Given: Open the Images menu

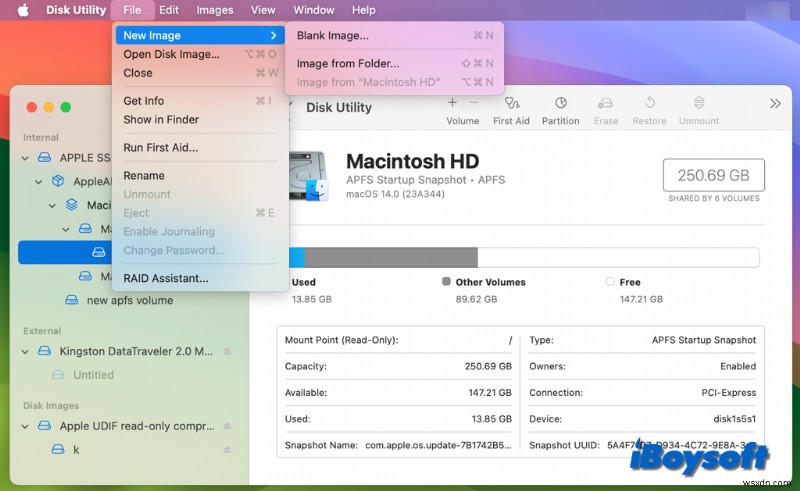Looking at the screenshot, I should coord(215,10).
